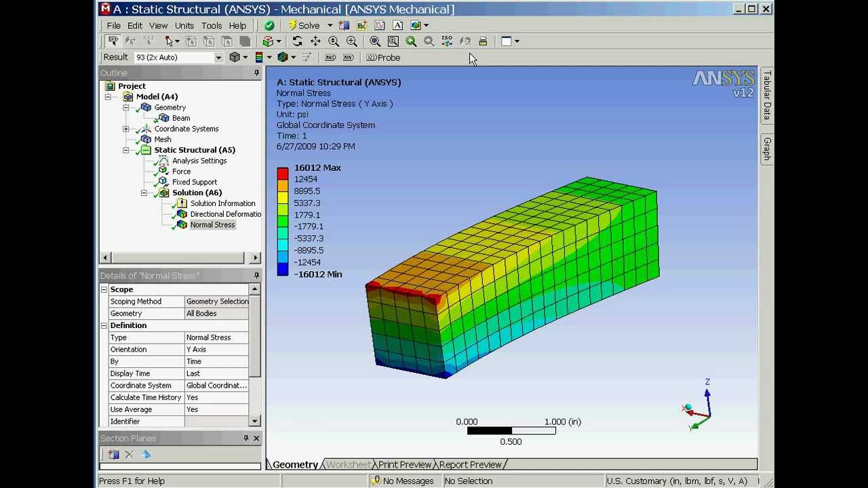Switch to the Print Preview tab
Viewport: 868px width, 488px height.
405,465
